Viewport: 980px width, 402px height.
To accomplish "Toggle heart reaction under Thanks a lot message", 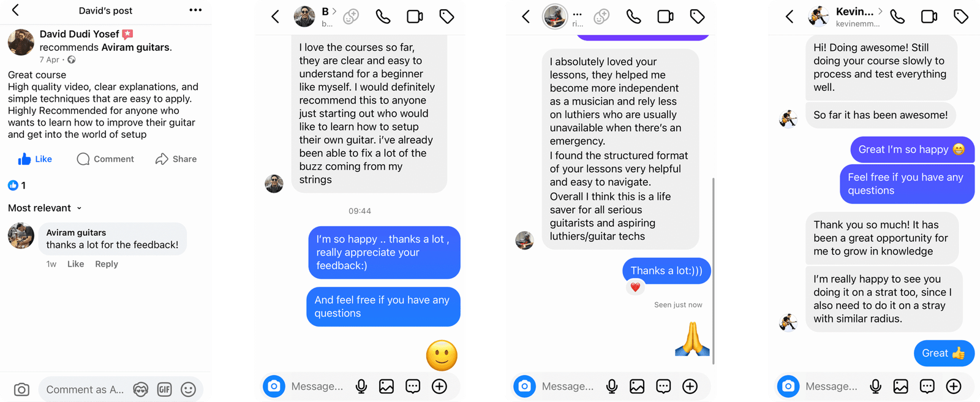I will tap(635, 287).
